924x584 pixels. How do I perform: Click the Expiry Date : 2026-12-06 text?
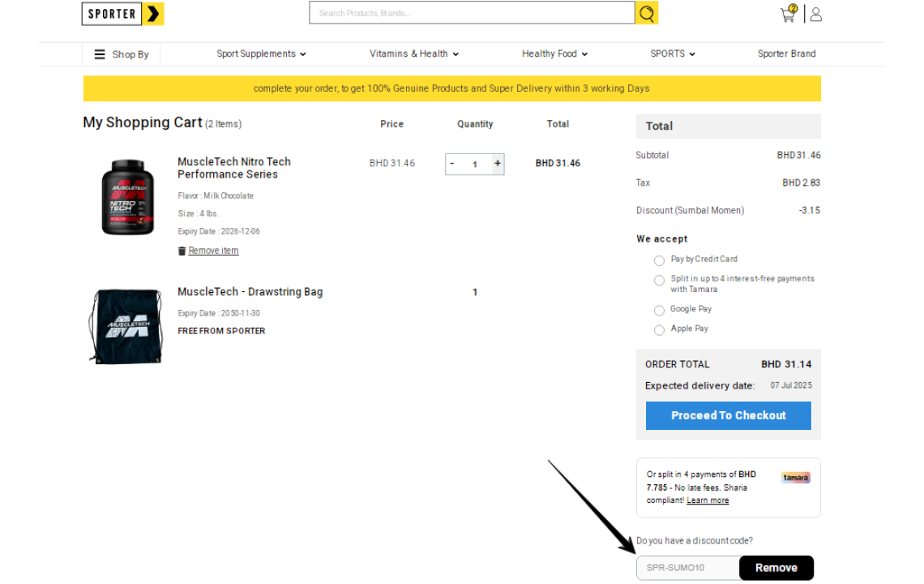tap(219, 232)
